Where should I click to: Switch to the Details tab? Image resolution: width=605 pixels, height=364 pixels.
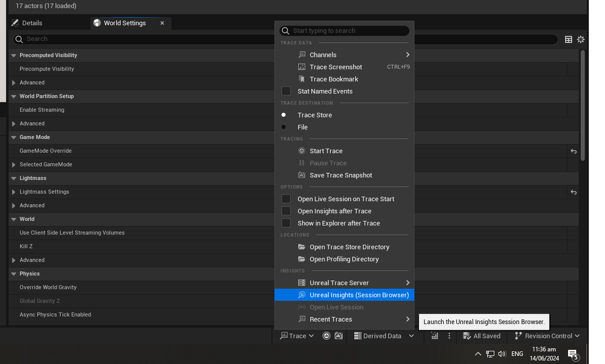click(x=27, y=23)
